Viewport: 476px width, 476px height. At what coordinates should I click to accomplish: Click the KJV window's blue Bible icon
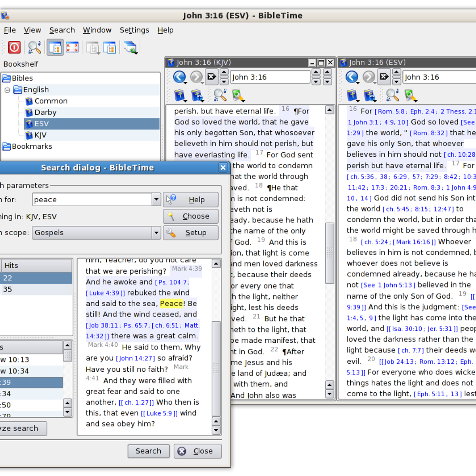[x=180, y=95]
